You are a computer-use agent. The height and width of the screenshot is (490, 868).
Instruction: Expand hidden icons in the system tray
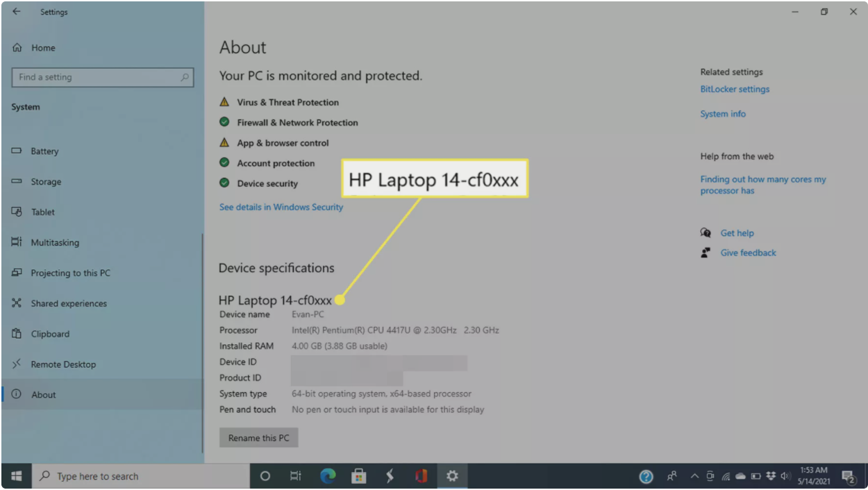[694, 476]
